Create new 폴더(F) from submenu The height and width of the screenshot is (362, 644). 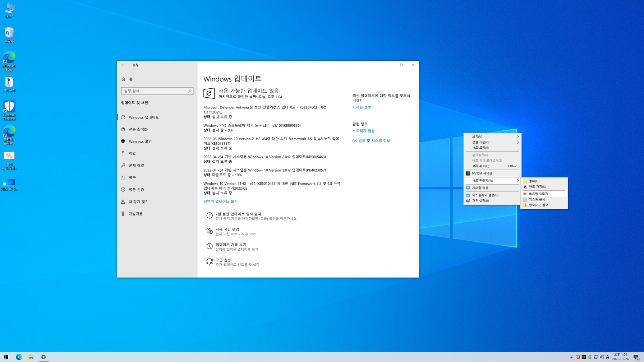click(x=544, y=181)
